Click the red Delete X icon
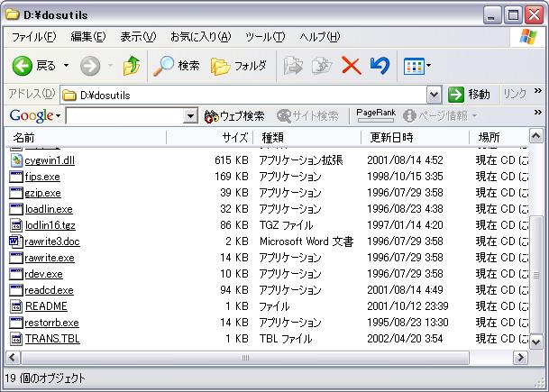Image resolution: width=549 pixels, height=392 pixels. 351,66
